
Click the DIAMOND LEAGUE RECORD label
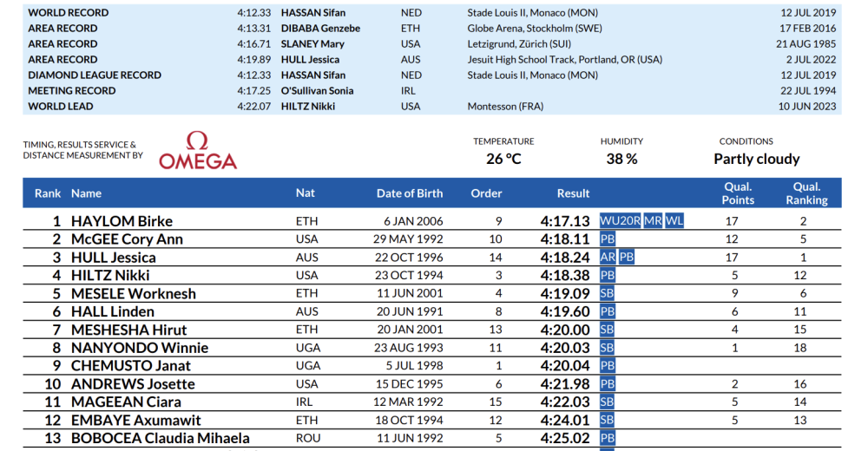95,75
